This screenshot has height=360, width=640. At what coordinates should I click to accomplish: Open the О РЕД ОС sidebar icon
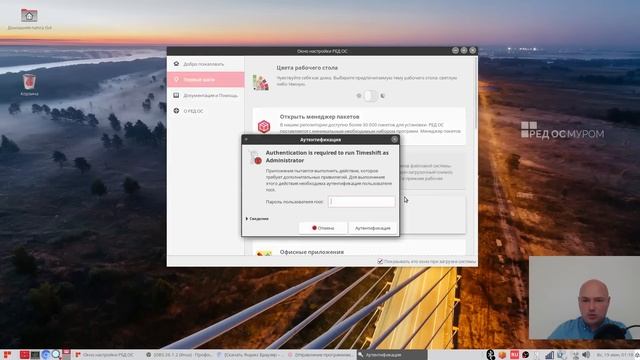[176, 111]
